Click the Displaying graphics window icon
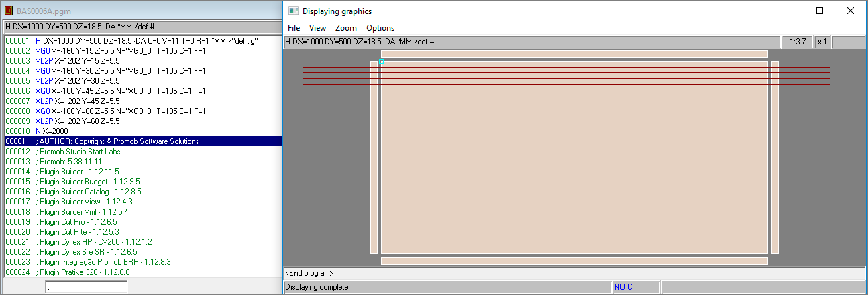 tap(292, 11)
